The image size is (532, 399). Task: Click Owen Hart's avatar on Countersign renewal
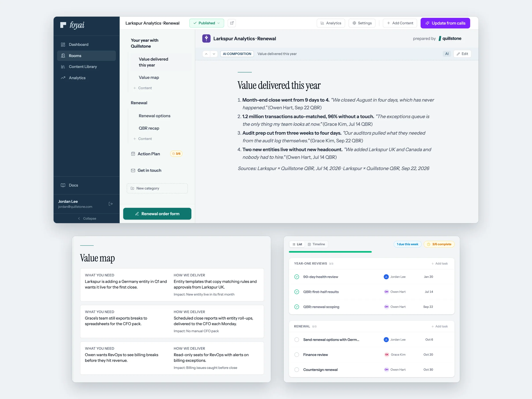click(386, 370)
